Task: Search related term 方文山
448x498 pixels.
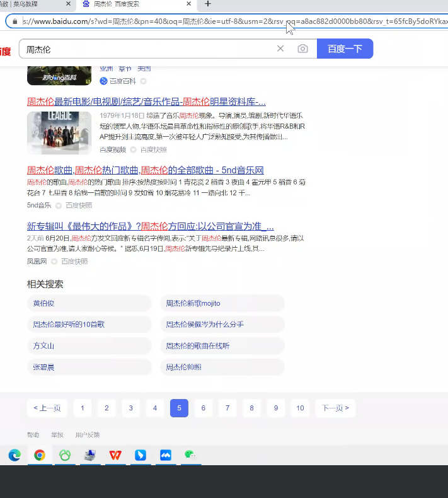Action: (x=89, y=346)
